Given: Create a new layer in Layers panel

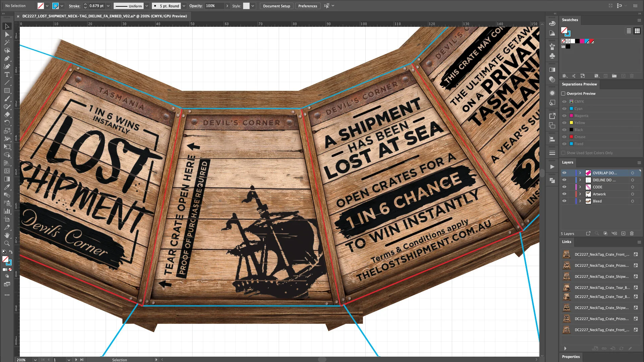Looking at the screenshot, I should (x=623, y=233).
